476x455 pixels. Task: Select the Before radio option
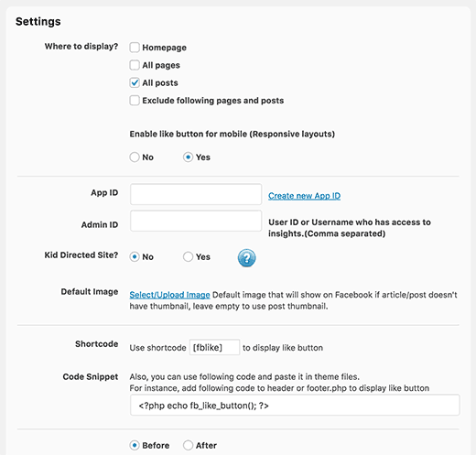pos(135,445)
